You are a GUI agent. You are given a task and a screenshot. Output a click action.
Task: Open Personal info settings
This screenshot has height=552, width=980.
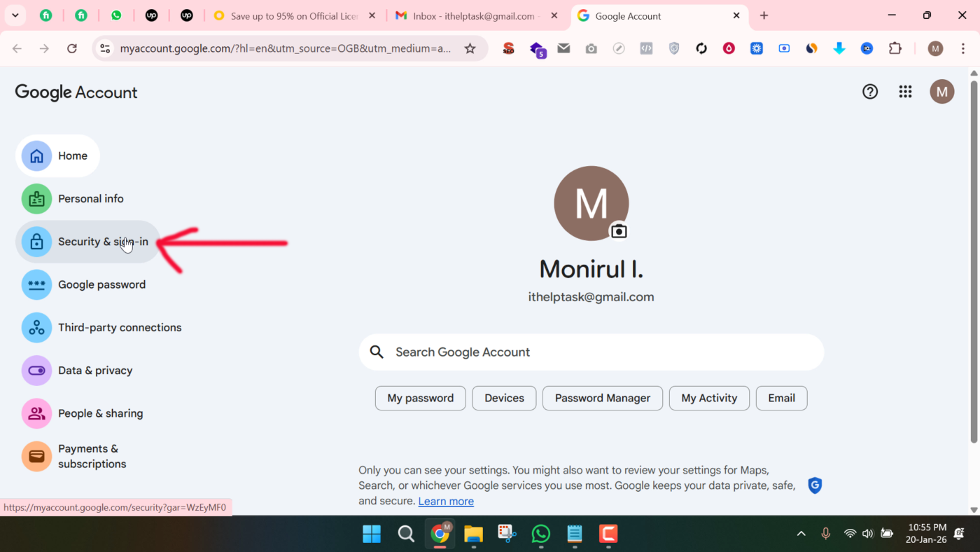click(x=90, y=198)
